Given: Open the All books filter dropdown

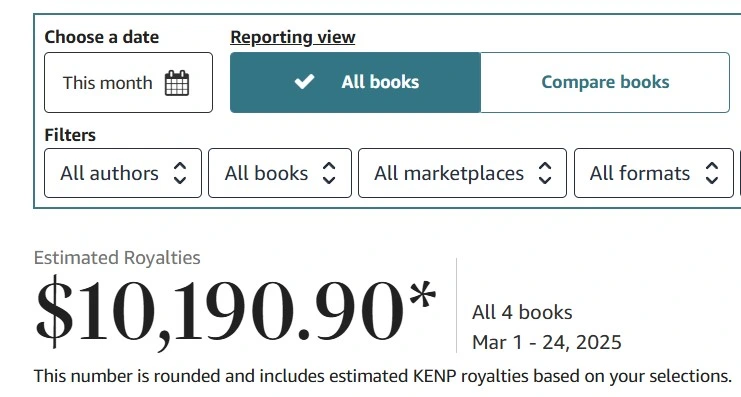Looking at the screenshot, I should (280, 173).
